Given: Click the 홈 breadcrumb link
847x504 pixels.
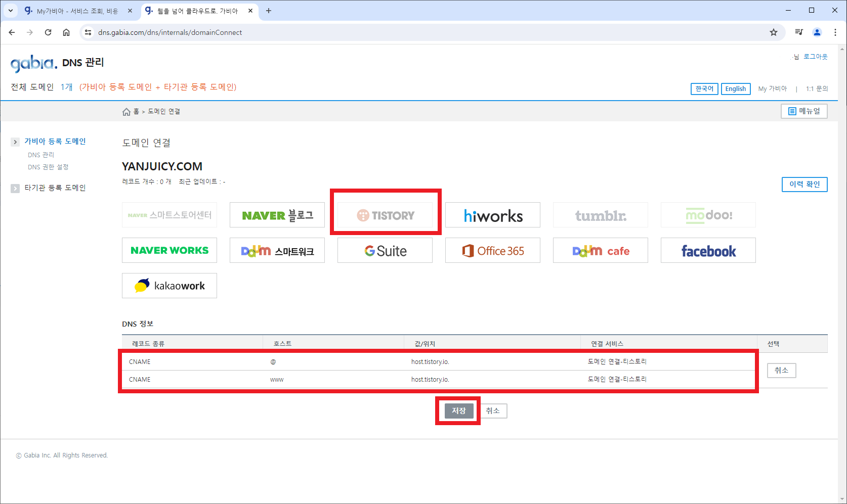Looking at the screenshot, I should click(136, 111).
